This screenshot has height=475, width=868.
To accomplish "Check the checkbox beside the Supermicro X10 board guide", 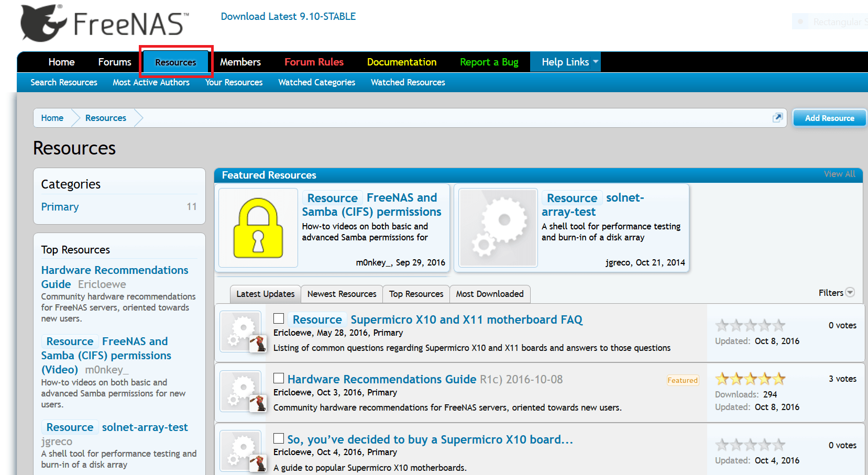I will tap(279, 438).
